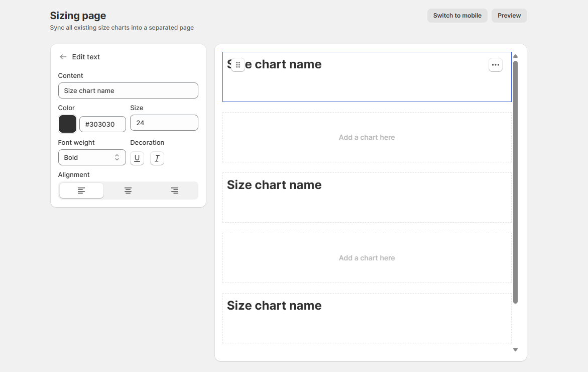The image size is (588, 372).
Task: Click the hex color code field
Action: click(x=102, y=124)
